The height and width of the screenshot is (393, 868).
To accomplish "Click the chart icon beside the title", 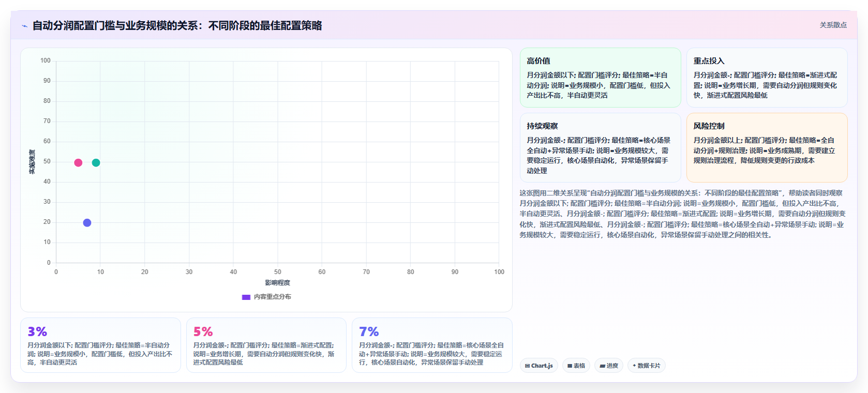I will 24,26.
